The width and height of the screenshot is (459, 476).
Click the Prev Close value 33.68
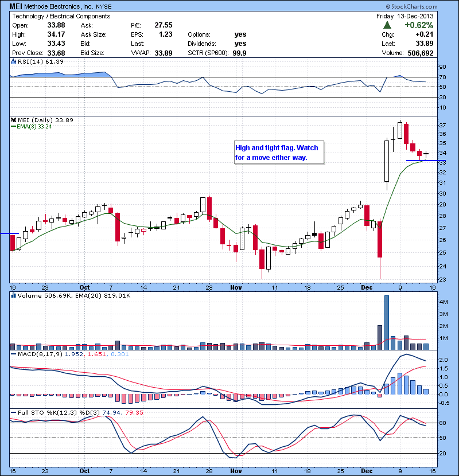tap(56, 53)
